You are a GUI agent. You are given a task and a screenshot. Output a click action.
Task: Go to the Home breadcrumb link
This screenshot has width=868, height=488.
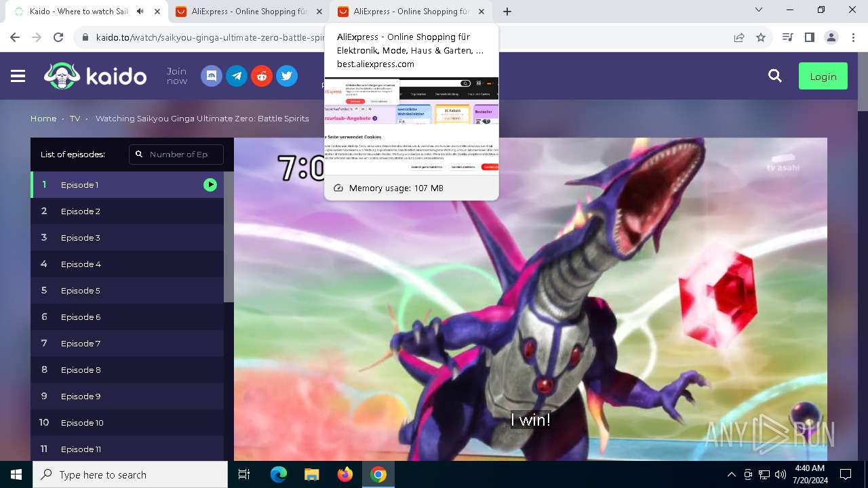pyautogui.click(x=43, y=119)
